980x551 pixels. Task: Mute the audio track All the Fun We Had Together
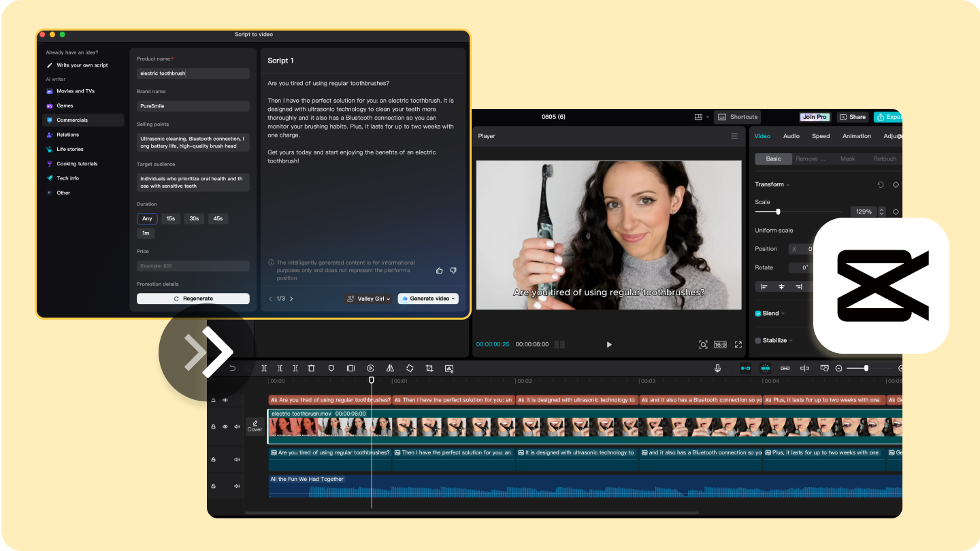(x=235, y=486)
